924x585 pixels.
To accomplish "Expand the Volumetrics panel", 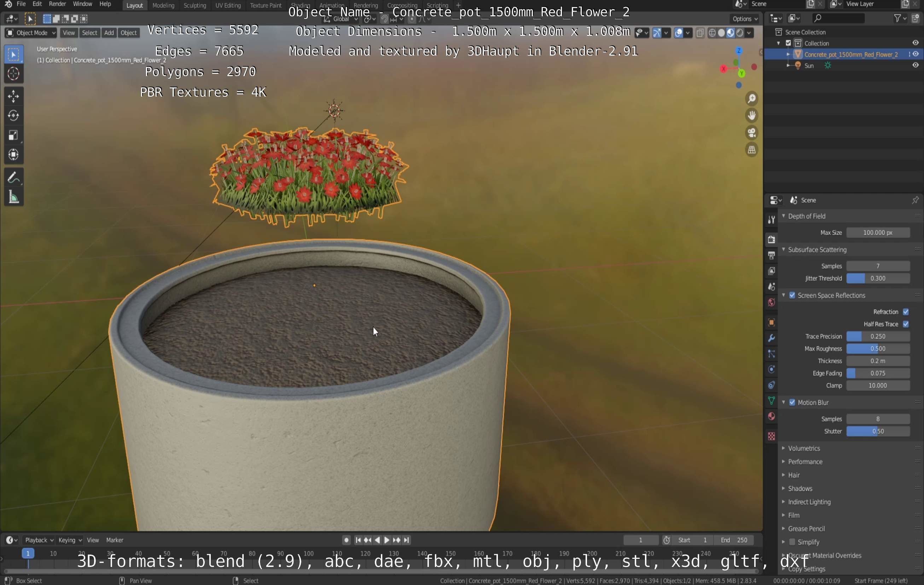I will (804, 448).
